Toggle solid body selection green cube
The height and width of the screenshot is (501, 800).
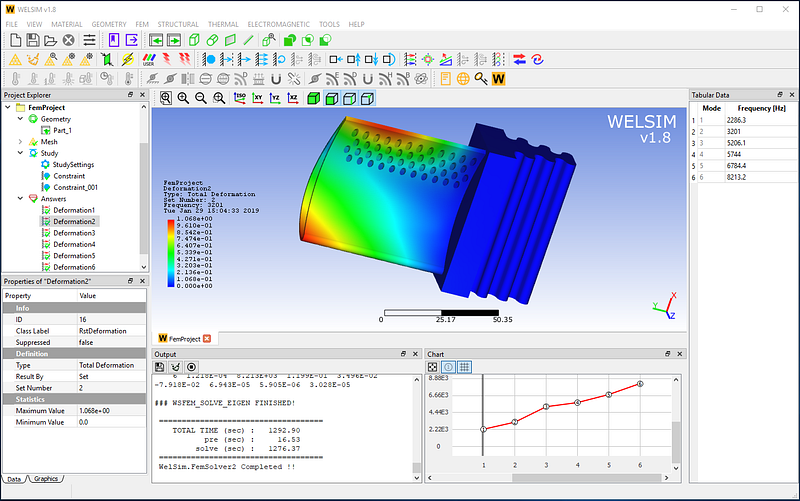314,98
